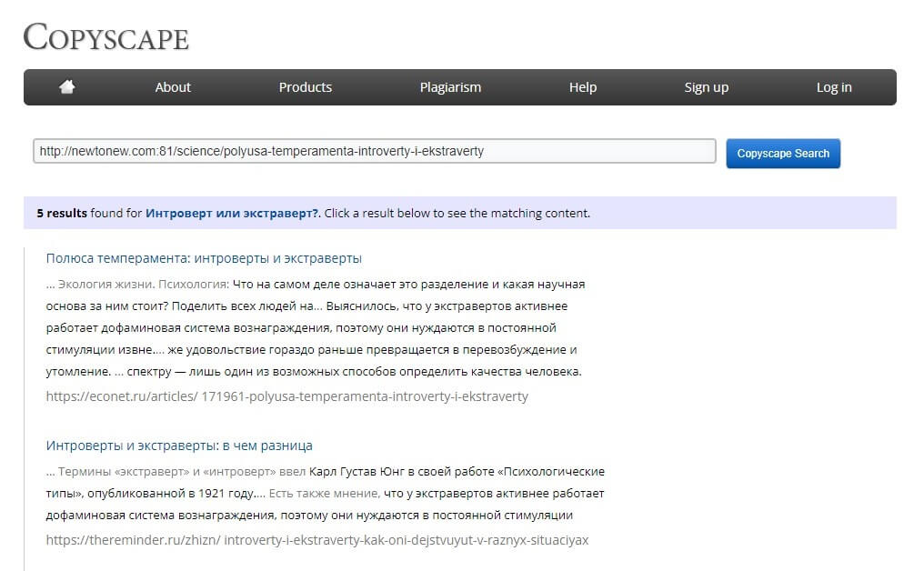Click the Copyscape logo

105,37
